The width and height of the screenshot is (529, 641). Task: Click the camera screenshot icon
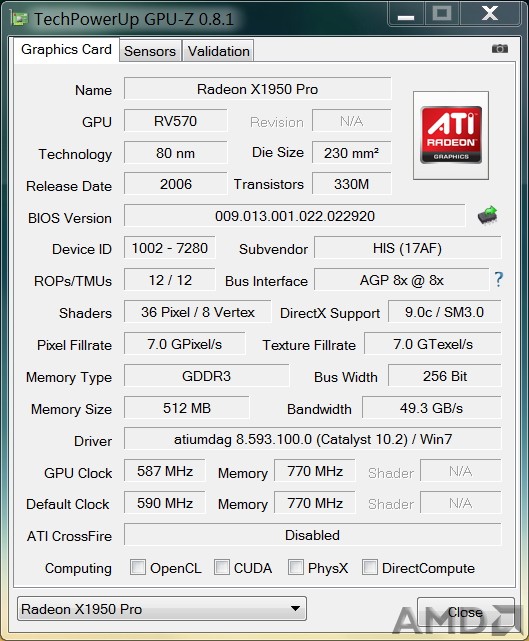click(500, 49)
